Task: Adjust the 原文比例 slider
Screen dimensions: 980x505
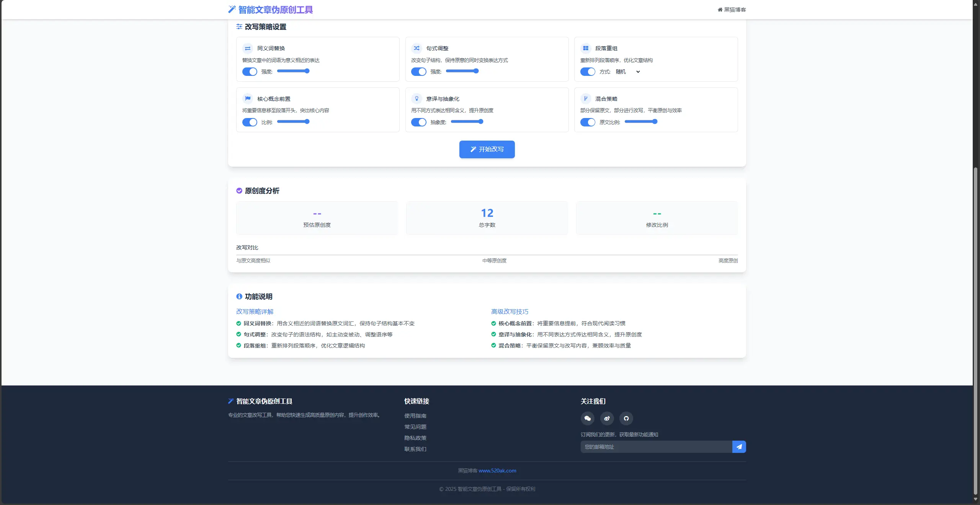Action: (640, 121)
